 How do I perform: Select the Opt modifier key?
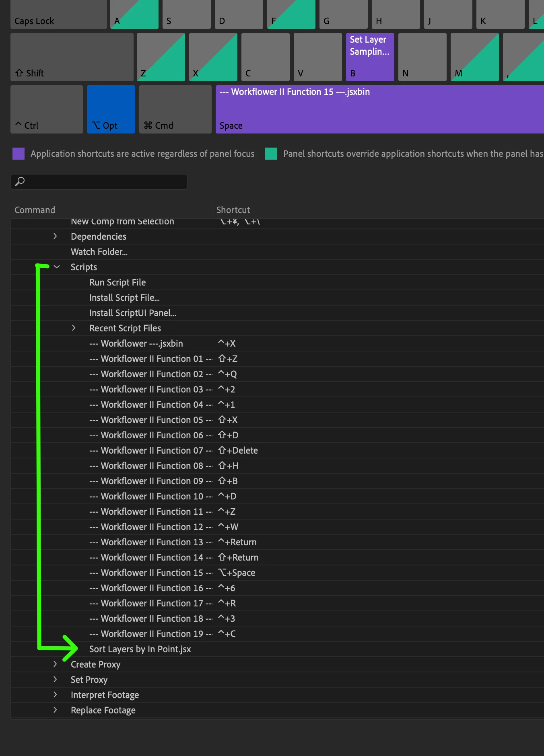[111, 109]
